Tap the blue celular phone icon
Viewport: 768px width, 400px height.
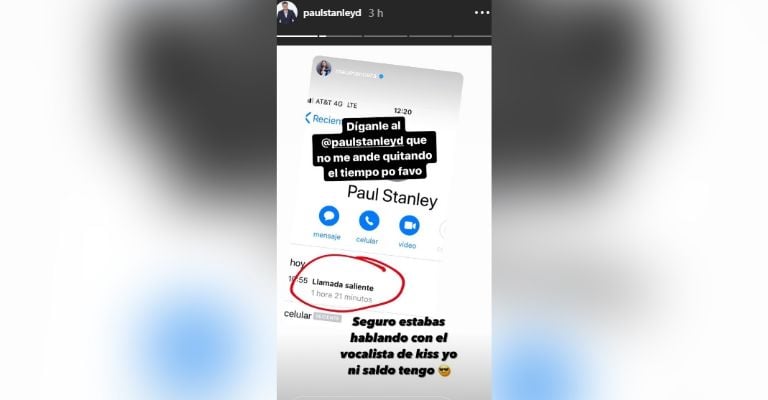(x=369, y=221)
